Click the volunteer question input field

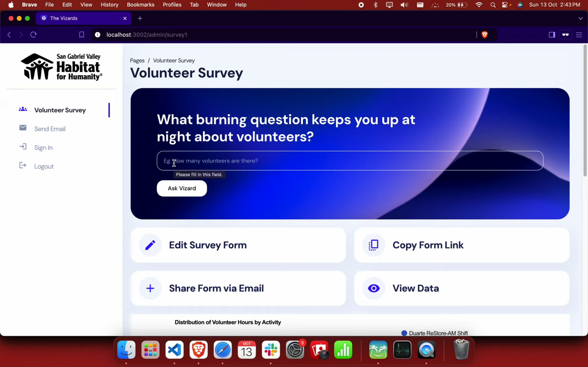click(x=350, y=161)
